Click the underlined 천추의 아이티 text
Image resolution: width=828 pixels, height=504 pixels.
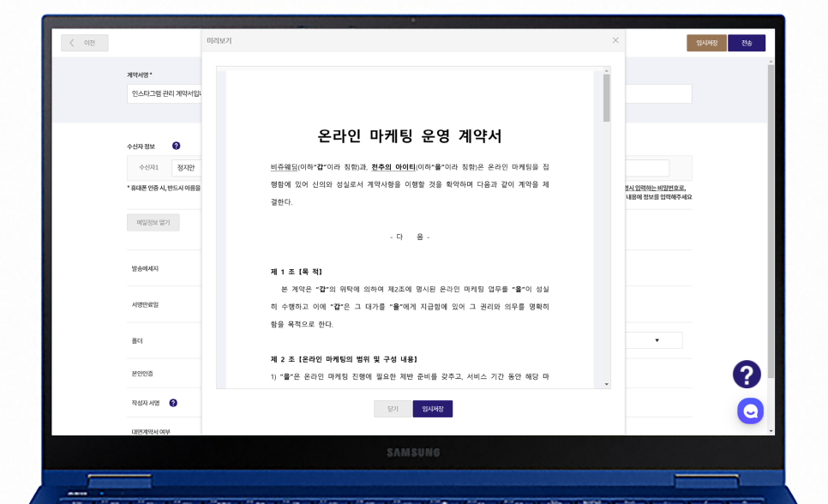(x=393, y=167)
